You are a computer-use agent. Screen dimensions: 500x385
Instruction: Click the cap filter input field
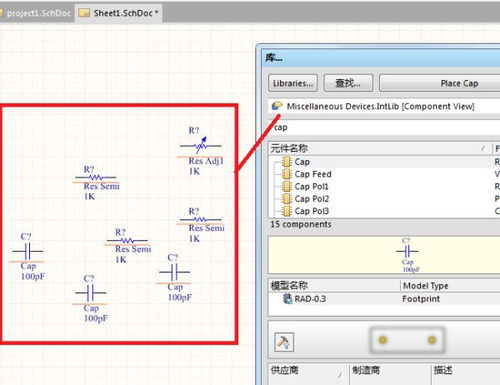384,127
